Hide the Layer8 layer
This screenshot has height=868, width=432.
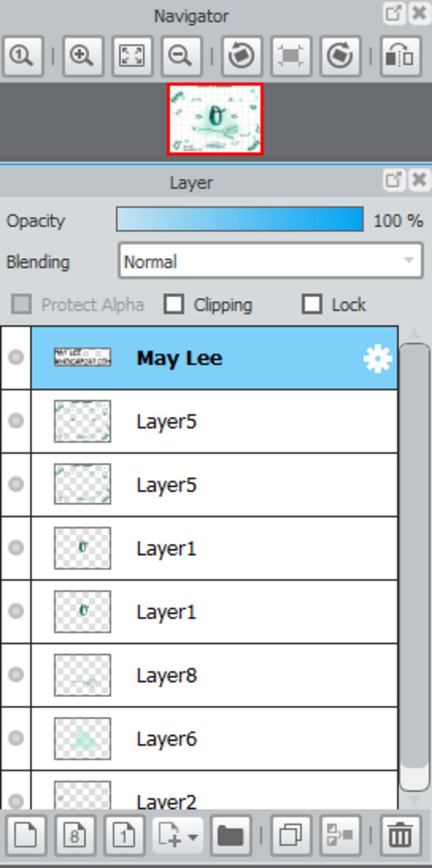tap(16, 675)
